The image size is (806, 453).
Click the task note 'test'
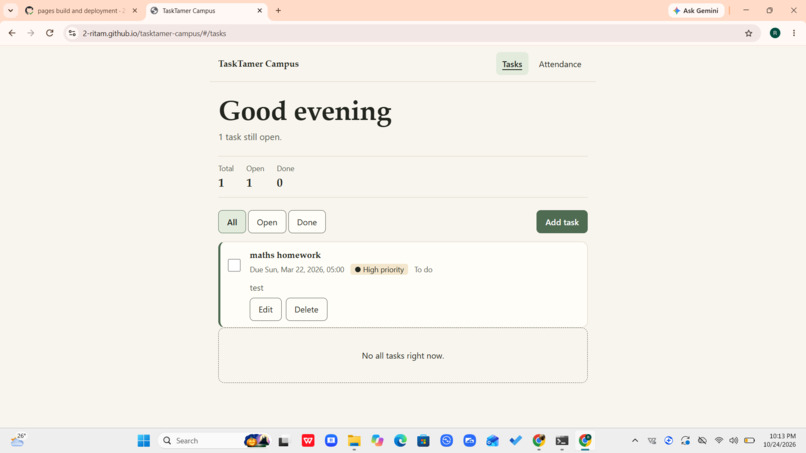(257, 288)
